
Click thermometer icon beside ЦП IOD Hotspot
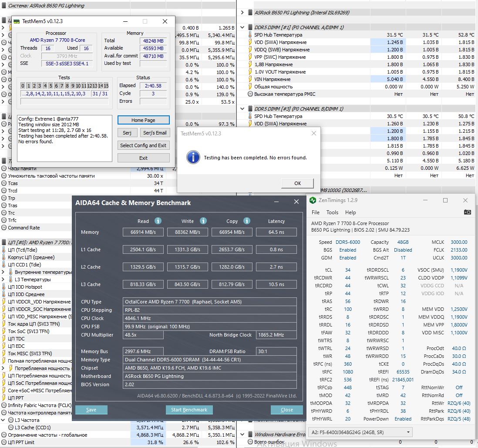[3, 287]
